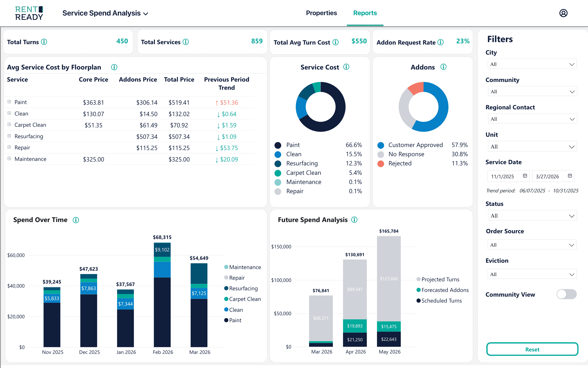This screenshot has height=368, width=588.
Task: Click the Forecasted Addons legend item
Action: 442,290
